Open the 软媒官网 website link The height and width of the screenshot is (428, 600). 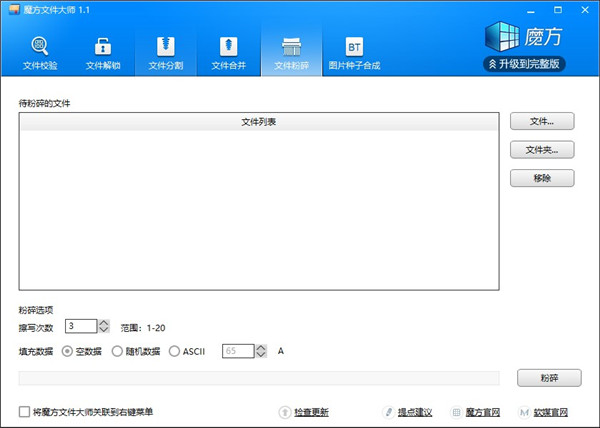click(551, 412)
